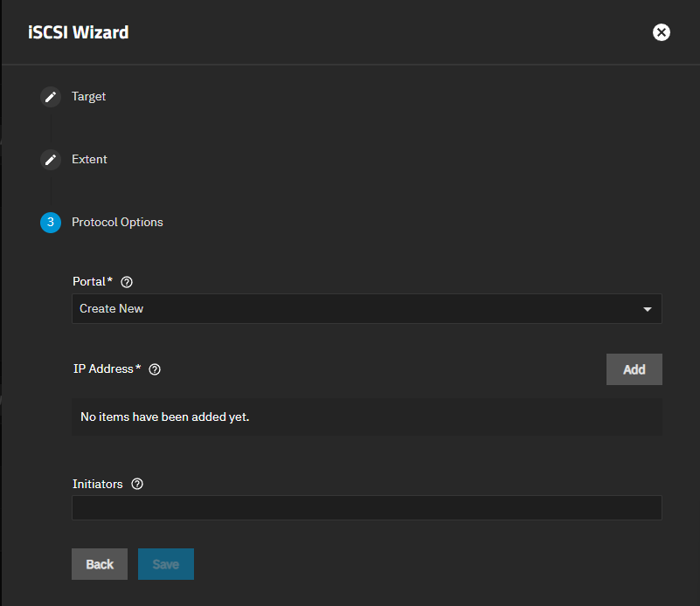This screenshot has height=606, width=700.
Task: Click the dropdown caret on the Portal selector
Action: click(x=647, y=308)
